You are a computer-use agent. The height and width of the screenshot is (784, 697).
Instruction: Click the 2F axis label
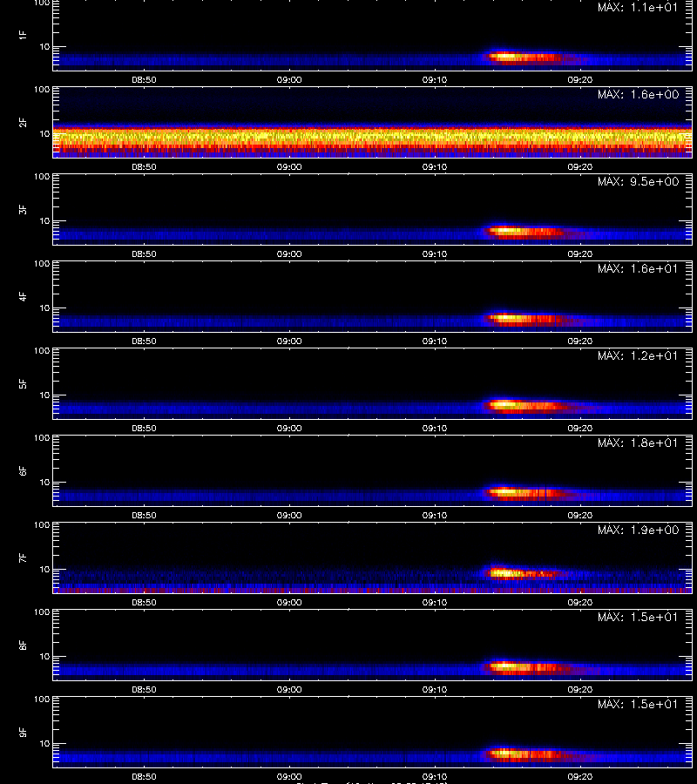23,123
